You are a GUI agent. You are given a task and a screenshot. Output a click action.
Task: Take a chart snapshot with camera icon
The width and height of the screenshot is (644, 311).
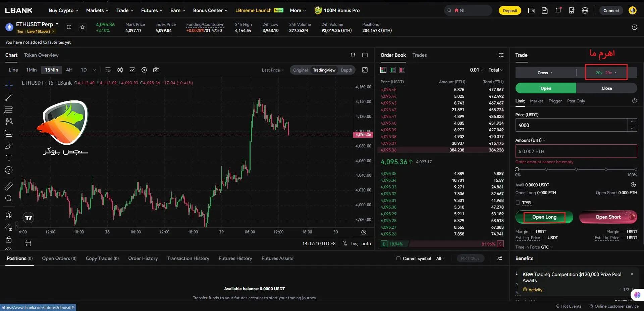[156, 70]
